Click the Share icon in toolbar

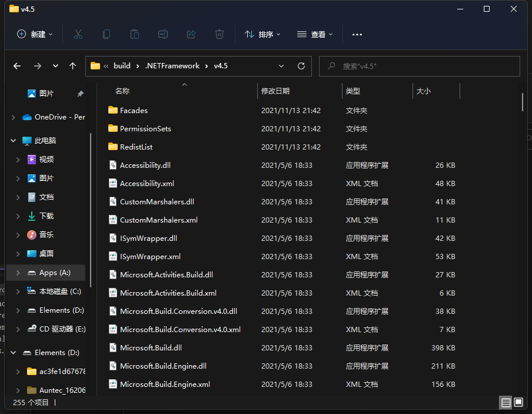point(191,34)
